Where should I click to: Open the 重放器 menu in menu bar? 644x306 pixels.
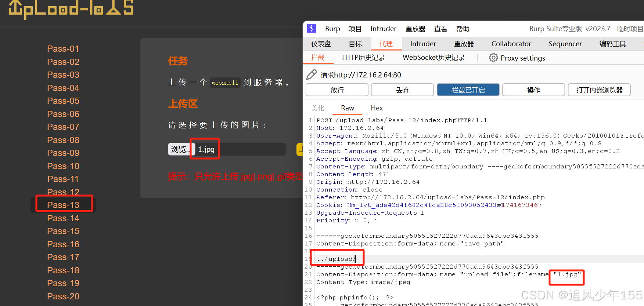point(415,29)
